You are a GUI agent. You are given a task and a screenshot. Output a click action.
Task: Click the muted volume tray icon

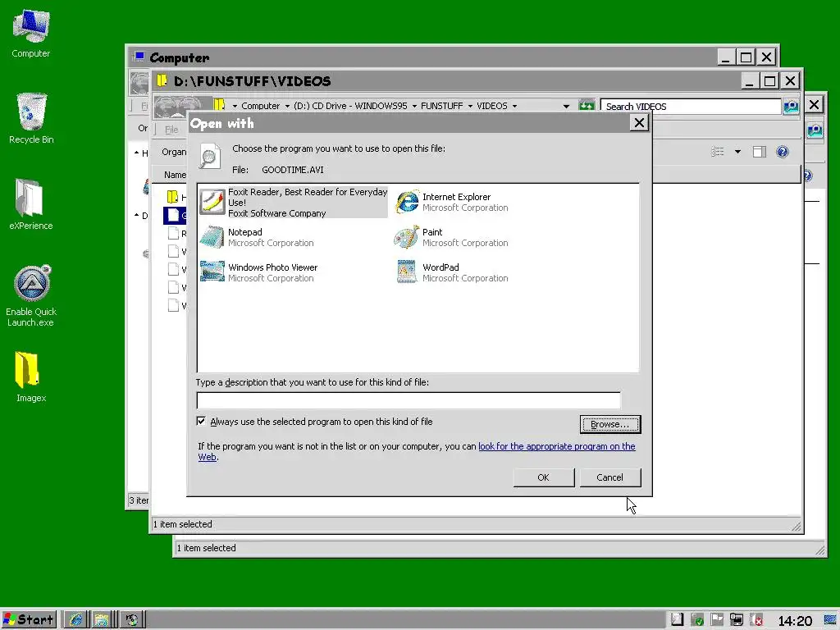click(756, 620)
